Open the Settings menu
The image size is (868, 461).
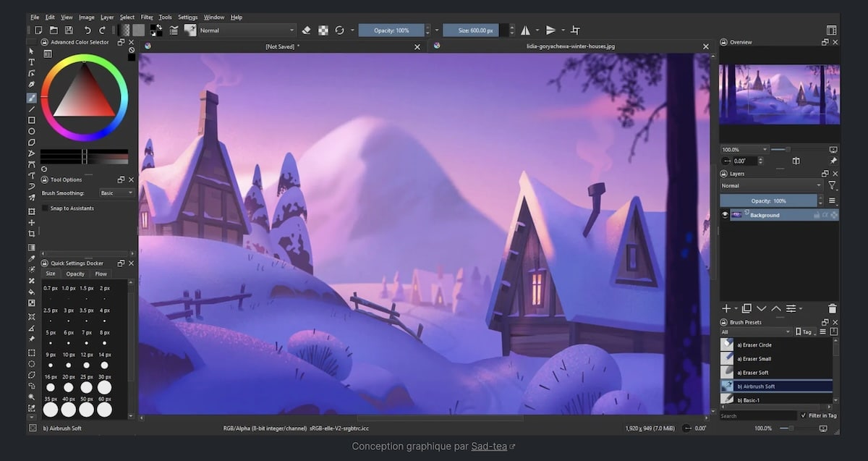point(188,17)
